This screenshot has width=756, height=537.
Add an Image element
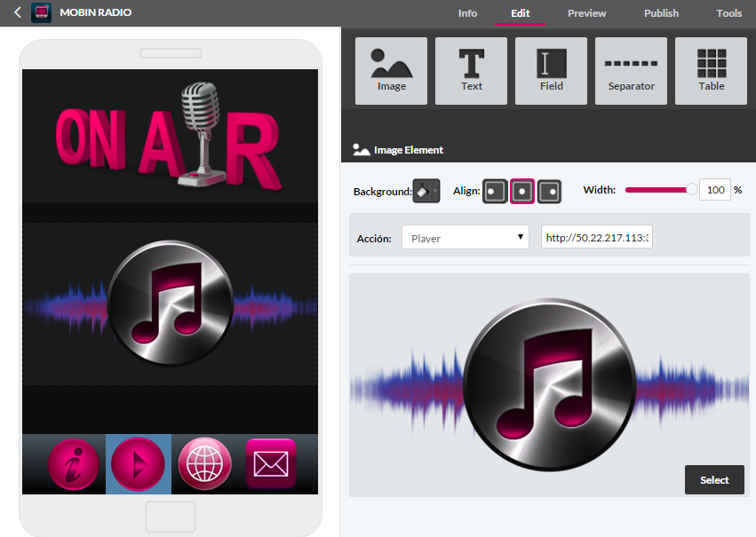pos(391,71)
